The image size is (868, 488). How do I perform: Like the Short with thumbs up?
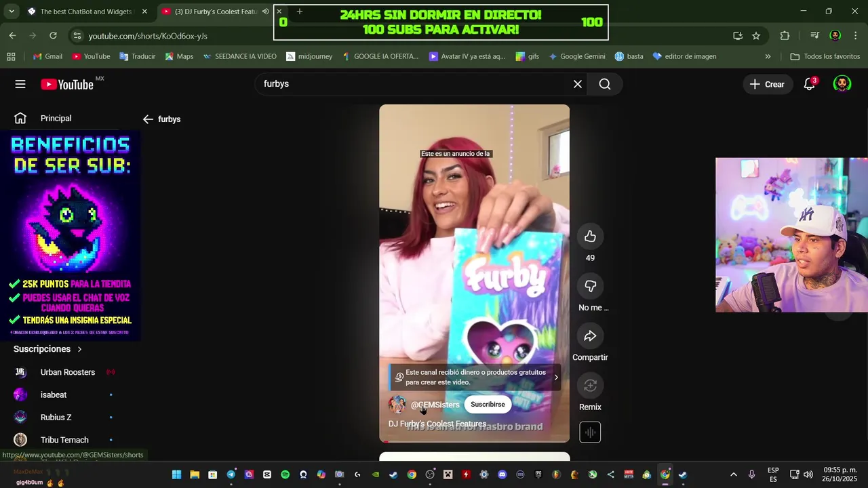[x=590, y=237]
